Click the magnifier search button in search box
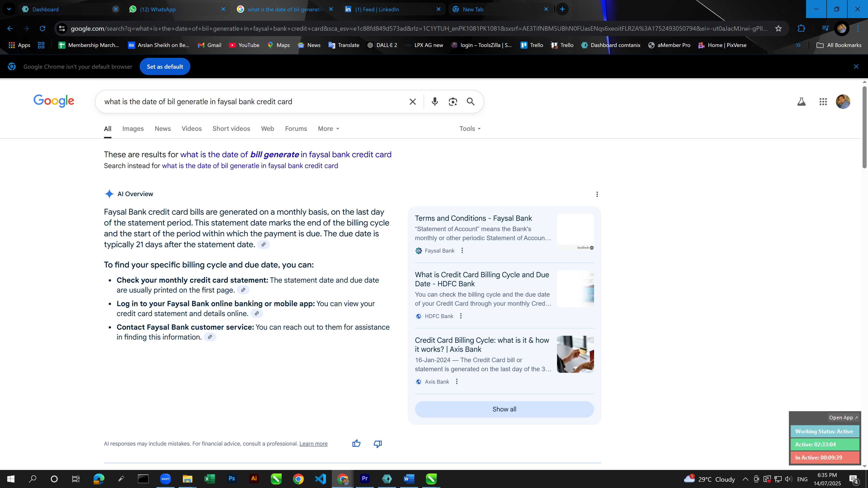 (471, 101)
